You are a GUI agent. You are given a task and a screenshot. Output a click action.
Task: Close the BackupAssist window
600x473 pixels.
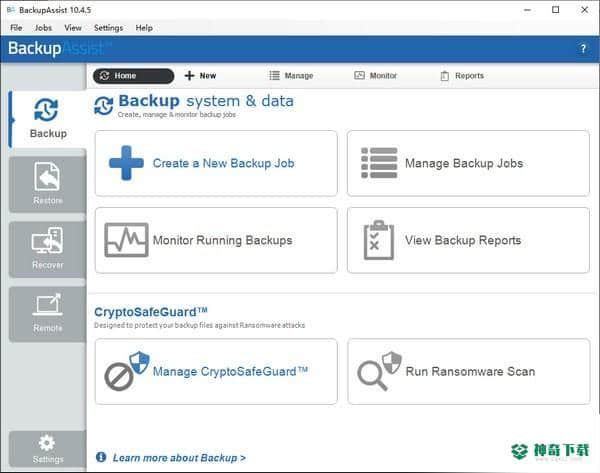pyautogui.click(x=585, y=10)
